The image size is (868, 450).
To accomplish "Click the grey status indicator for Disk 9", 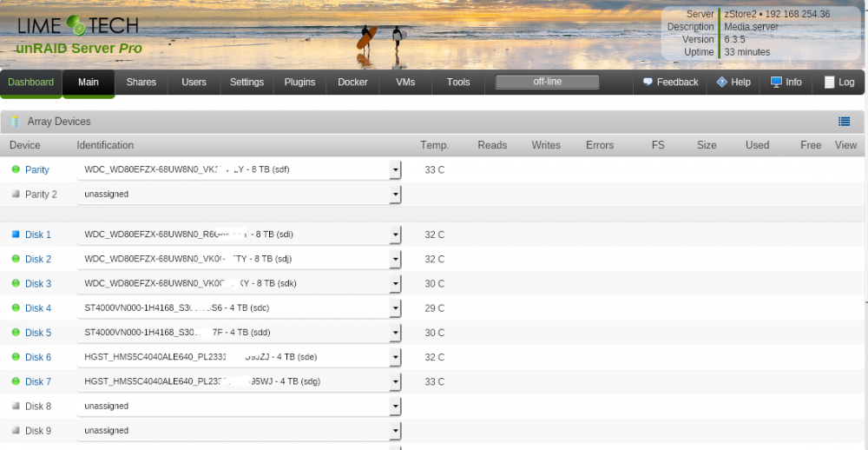I will (16, 430).
